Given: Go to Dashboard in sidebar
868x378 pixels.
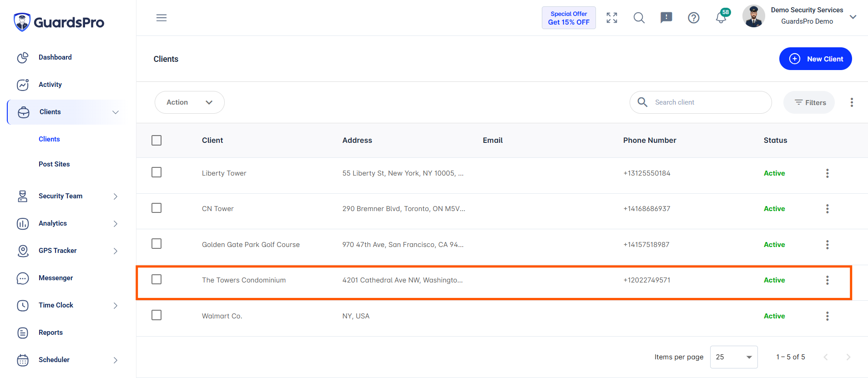Looking at the screenshot, I should click(x=55, y=57).
